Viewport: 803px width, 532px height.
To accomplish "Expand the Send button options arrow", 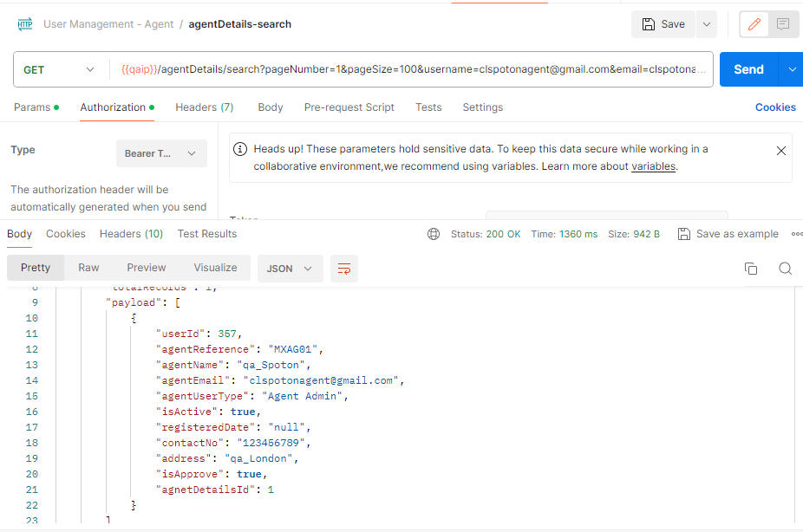I will coord(792,69).
